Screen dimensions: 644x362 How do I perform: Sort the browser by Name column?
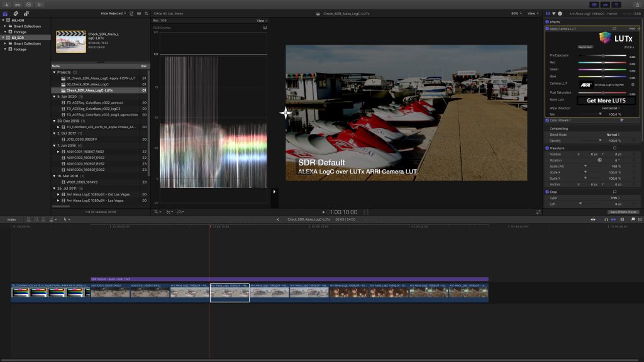click(96, 66)
